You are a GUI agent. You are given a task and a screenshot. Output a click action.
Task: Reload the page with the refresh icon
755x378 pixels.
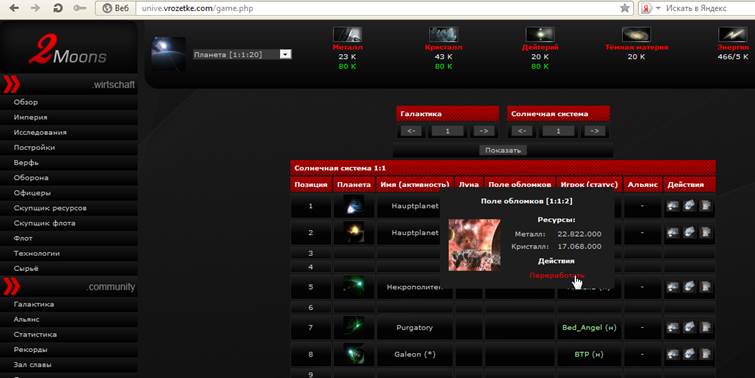pyautogui.click(x=58, y=8)
